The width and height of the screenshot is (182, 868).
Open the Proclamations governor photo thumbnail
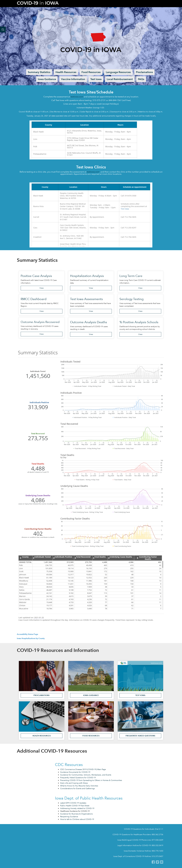[41, 676]
